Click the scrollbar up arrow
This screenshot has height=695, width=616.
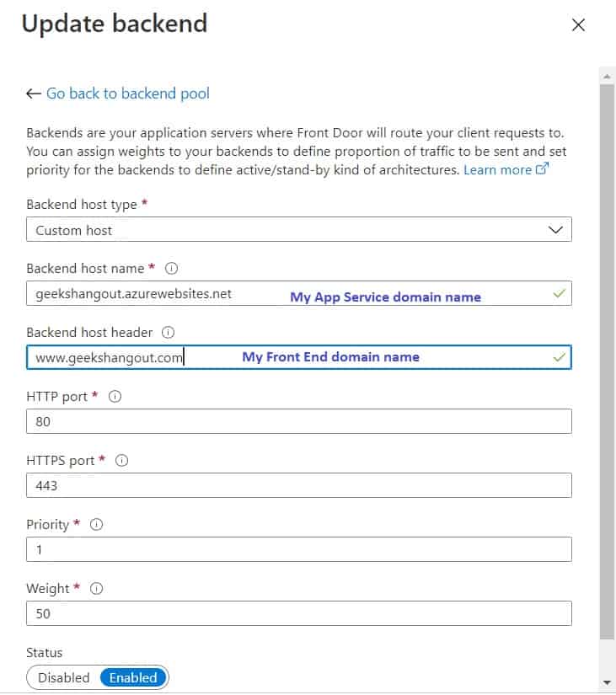click(x=607, y=78)
